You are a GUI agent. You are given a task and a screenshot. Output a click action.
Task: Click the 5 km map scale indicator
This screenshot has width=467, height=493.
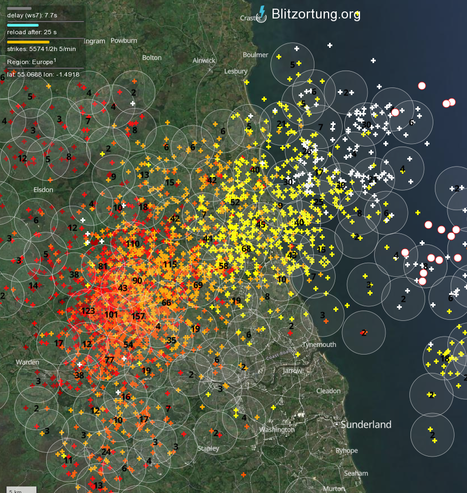pyautogui.click(x=21, y=490)
